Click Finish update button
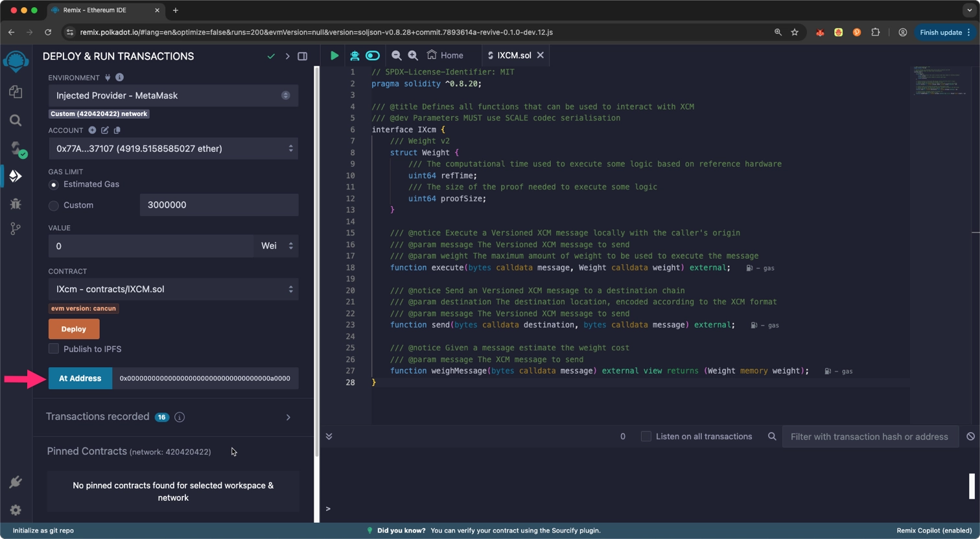The height and width of the screenshot is (539, 980). 940,32
